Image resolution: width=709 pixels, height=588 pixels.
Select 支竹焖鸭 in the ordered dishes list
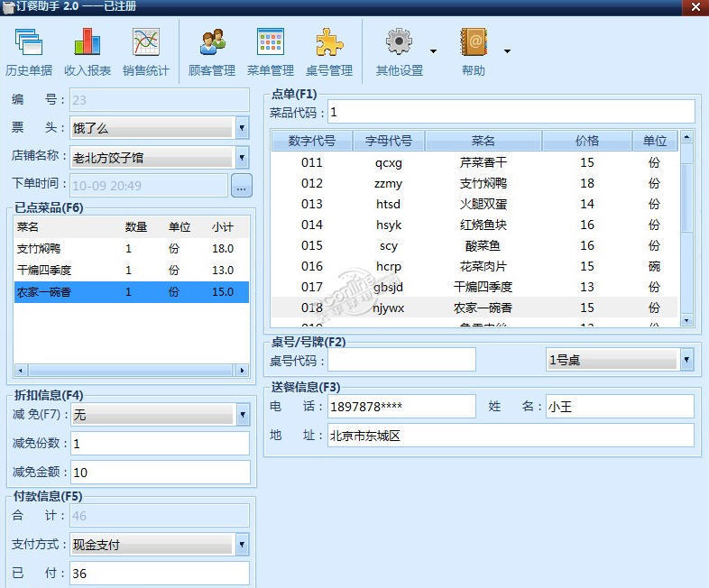[131, 249]
